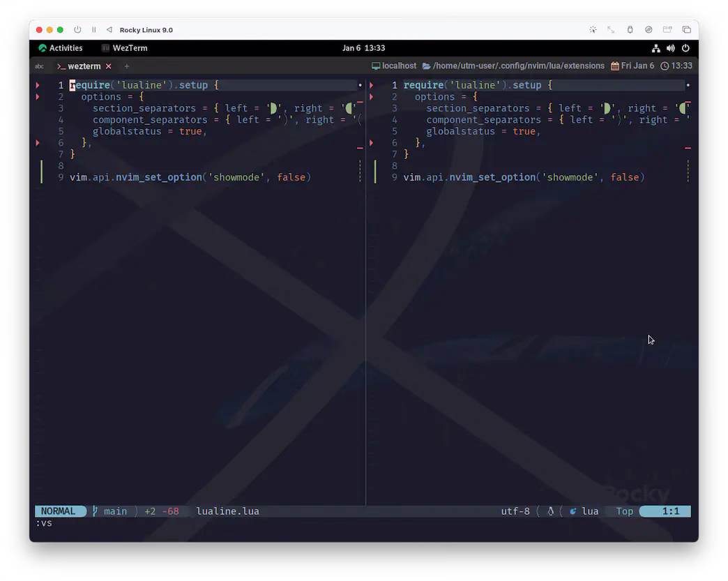Click the Top scroll position indicator
The height and width of the screenshot is (581, 728).
click(x=625, y=511)
